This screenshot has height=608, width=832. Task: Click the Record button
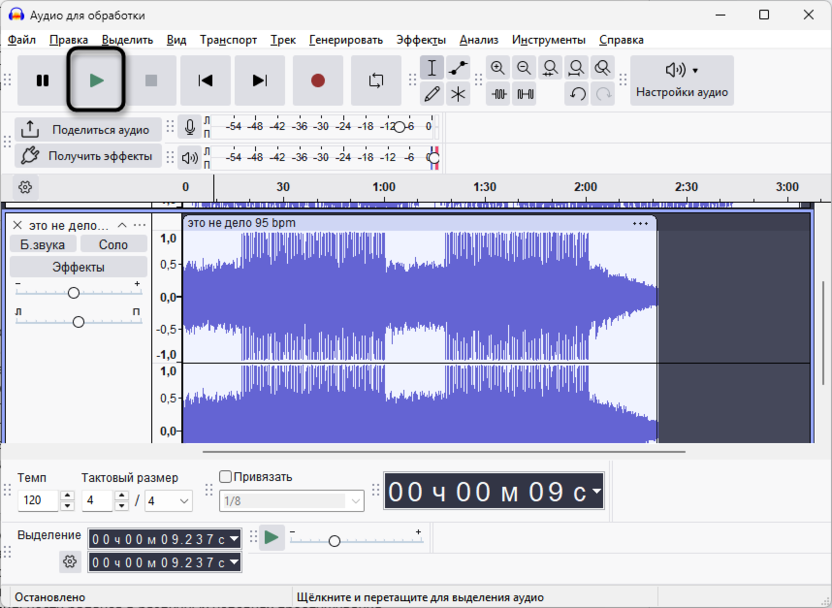pyautogui.click(x=318, y=80)
